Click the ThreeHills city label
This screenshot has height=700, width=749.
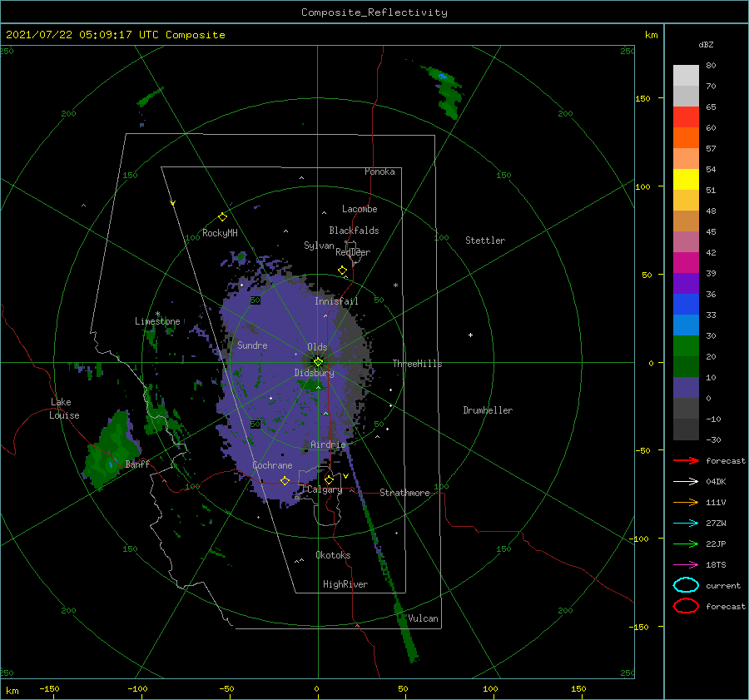tap(418, 364)
